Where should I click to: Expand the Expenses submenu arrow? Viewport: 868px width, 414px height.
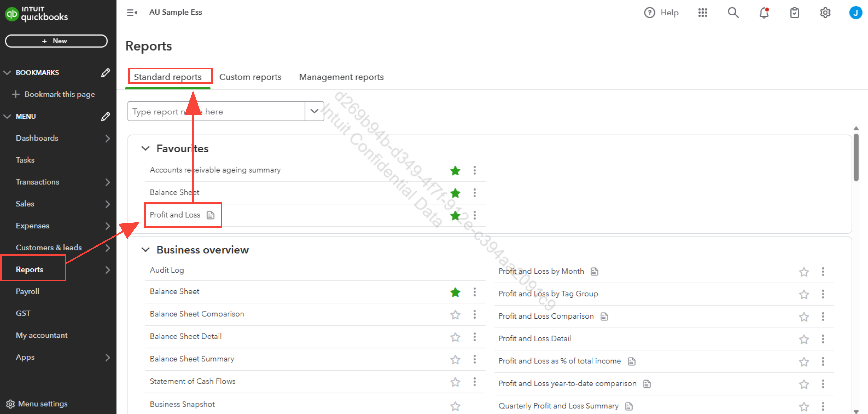[107, 226]
